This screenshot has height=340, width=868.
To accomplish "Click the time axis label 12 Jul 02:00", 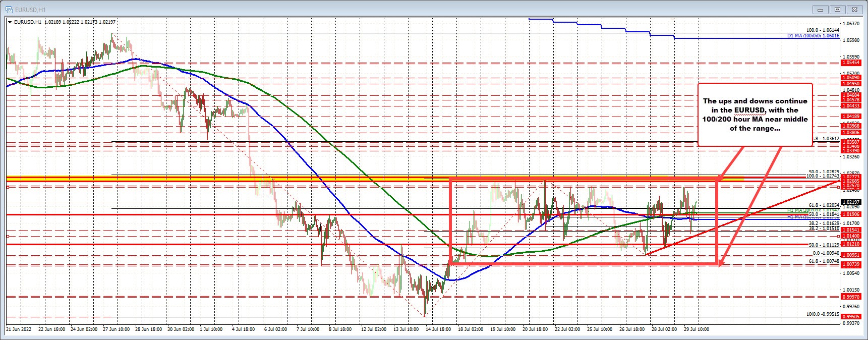I will (x=373, y=329).
